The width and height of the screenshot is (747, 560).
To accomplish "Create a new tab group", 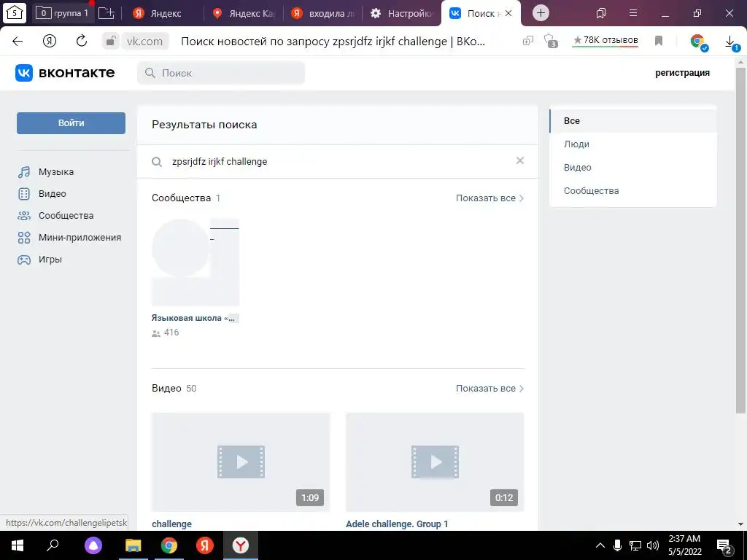I will coord(107,13).
